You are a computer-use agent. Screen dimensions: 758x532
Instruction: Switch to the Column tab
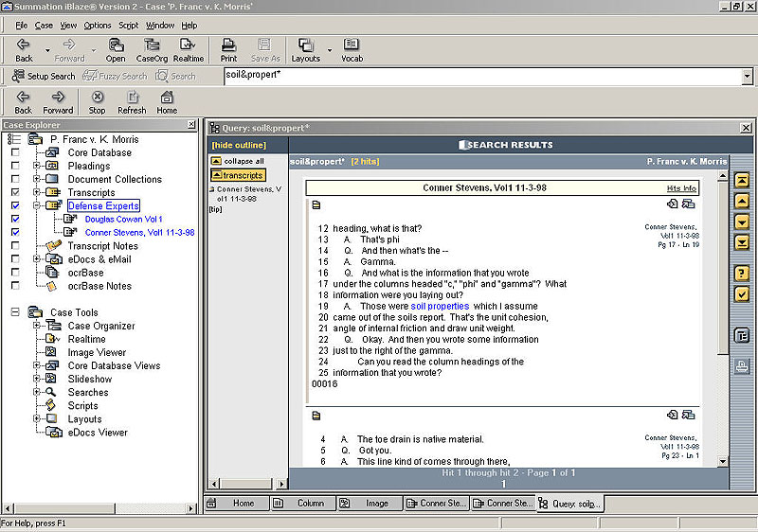[303, 503]
